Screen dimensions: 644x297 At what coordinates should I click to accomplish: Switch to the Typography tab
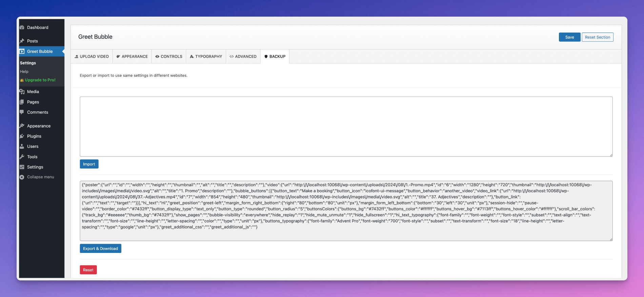[x=206, y=57]
